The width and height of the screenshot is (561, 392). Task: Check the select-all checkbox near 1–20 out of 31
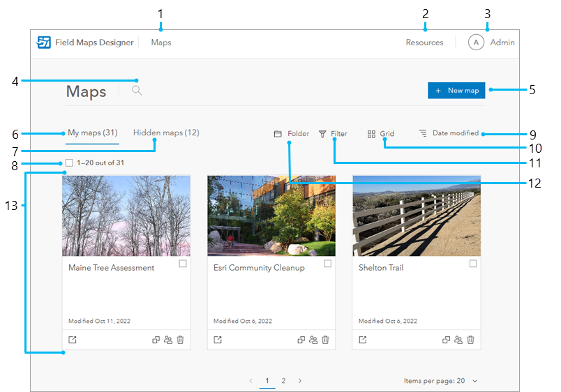point(69,163)
